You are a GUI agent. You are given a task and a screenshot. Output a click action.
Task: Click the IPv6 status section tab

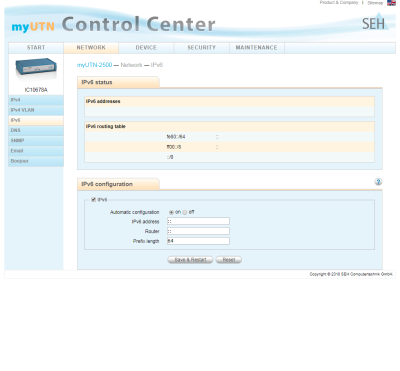pos(118,82)
